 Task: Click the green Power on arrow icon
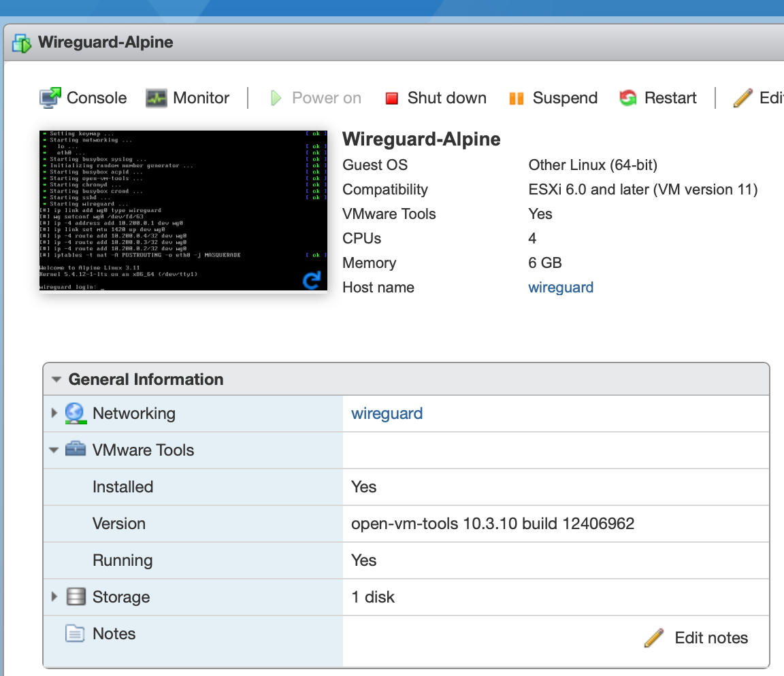point(276,98)
